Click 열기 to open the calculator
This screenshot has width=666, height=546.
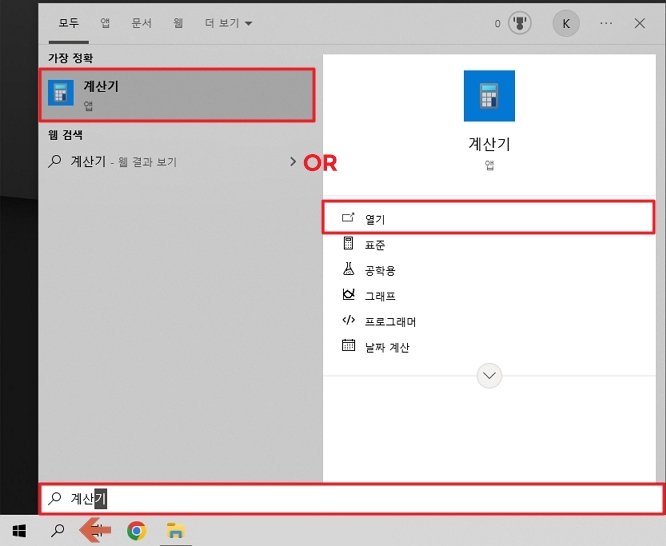tap(488, 218)
